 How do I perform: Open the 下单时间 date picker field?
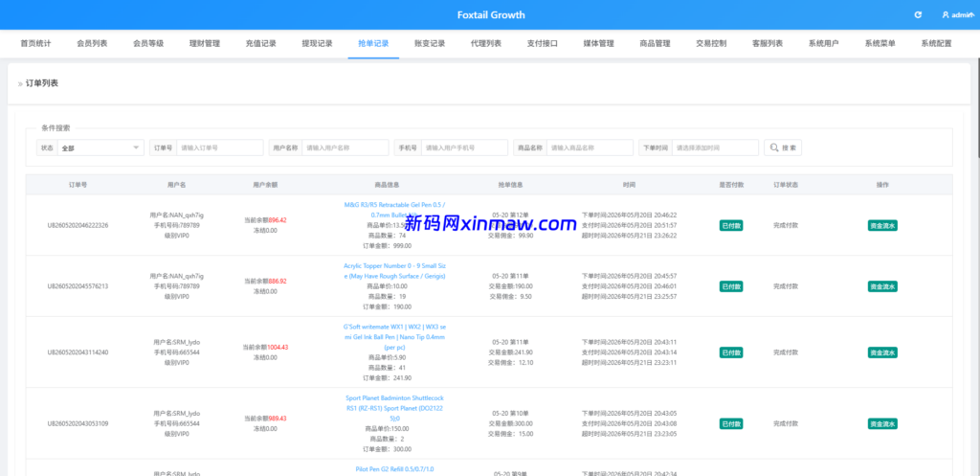[716, 147]
